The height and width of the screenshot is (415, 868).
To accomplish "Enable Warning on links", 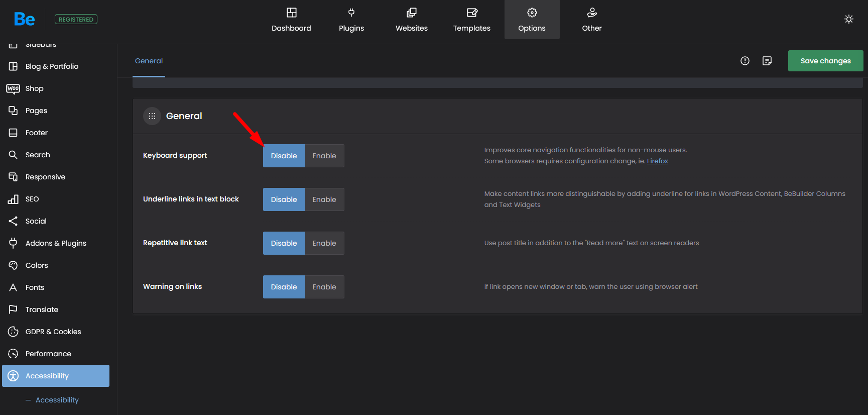I will [324, 287].
